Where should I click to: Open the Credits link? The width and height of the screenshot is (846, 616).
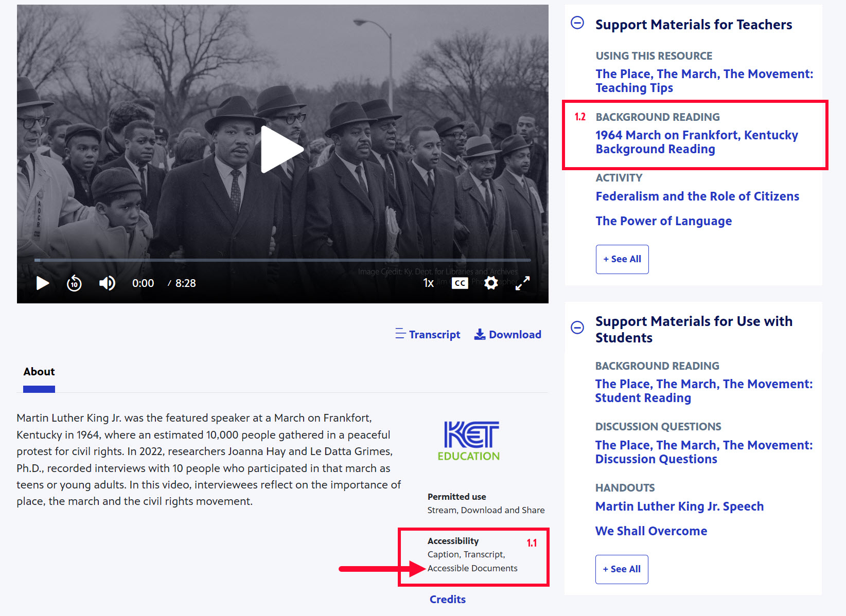448,600
